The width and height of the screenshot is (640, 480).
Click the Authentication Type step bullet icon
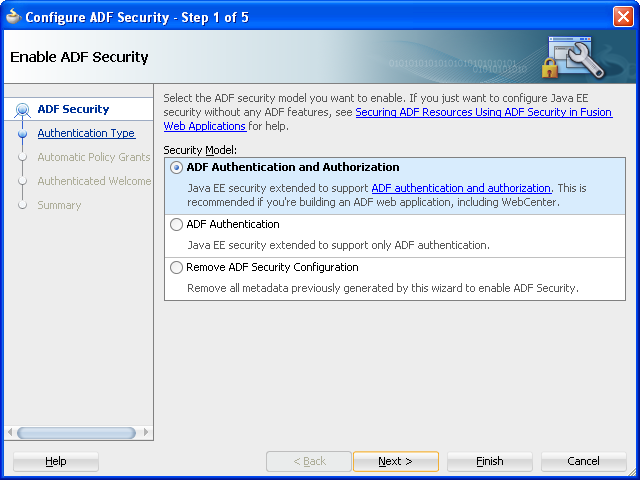pyautogui.click(x=22, y=133)
